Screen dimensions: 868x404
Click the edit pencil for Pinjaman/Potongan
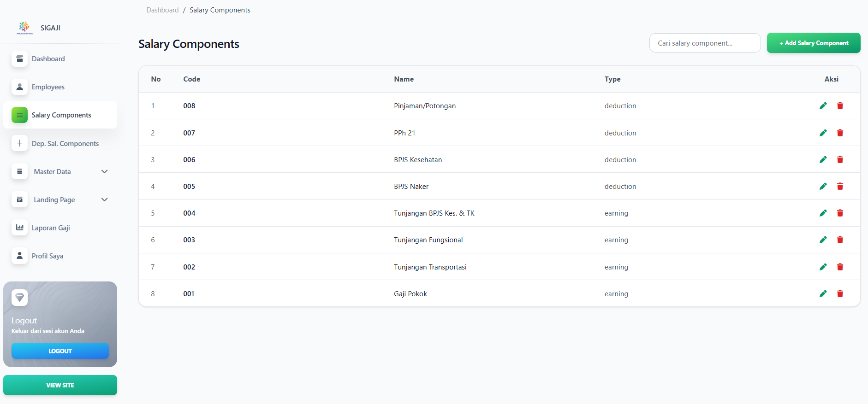[x=823, y=106]
